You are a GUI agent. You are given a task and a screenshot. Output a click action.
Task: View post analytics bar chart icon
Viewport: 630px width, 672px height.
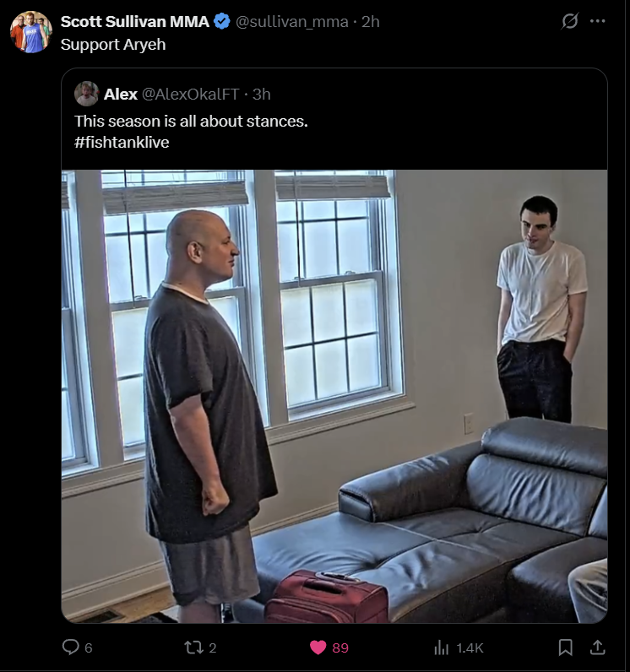coord(442,648)
